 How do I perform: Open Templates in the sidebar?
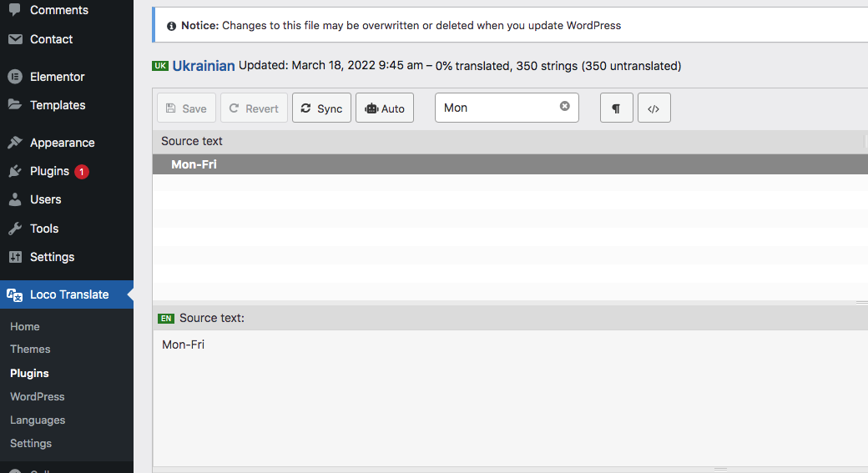coord(58,105)
